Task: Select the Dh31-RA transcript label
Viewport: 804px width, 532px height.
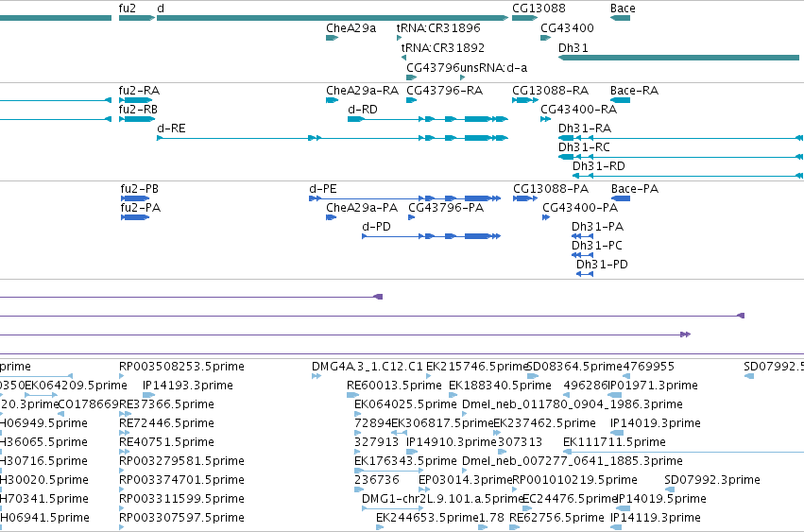Action: (585, 129)
